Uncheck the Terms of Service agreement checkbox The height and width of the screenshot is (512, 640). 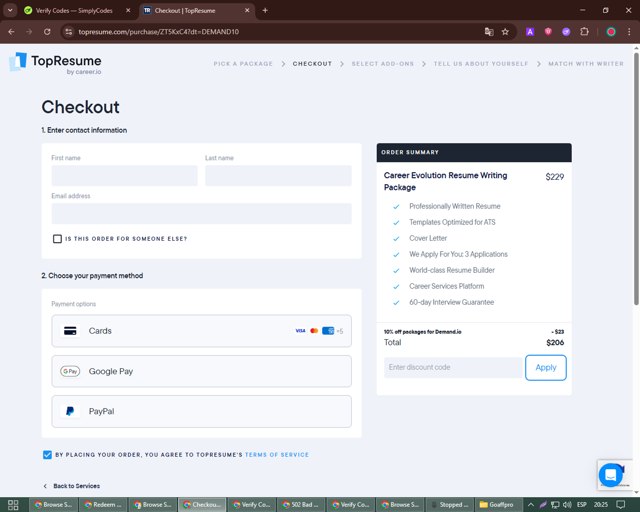click(47, 455)
